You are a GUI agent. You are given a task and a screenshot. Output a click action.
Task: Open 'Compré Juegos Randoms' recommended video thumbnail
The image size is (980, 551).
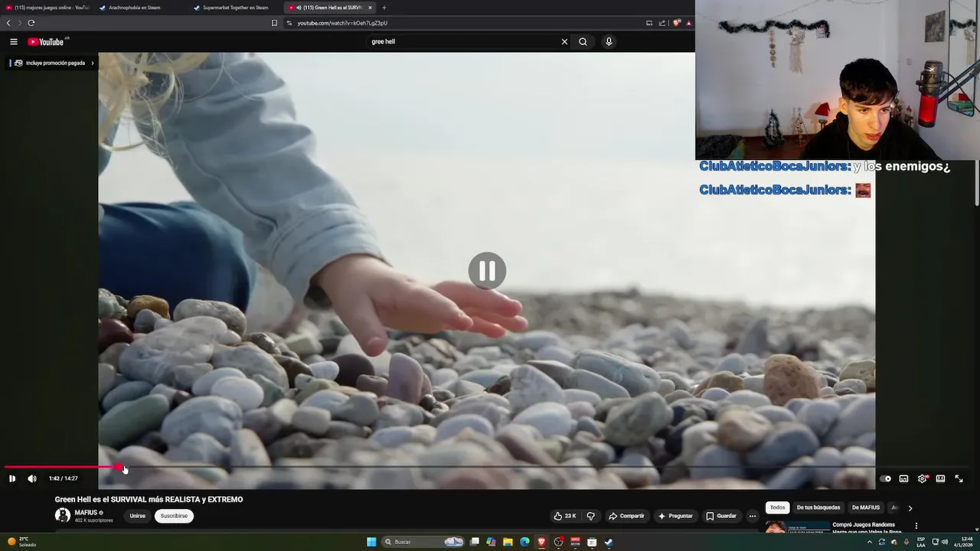(x=797, y=527)
